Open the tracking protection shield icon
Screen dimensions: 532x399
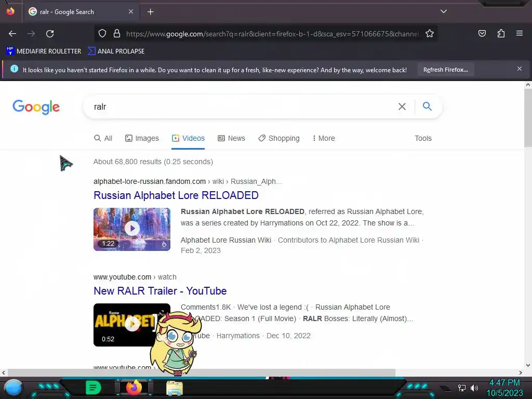tap(102, 34)
